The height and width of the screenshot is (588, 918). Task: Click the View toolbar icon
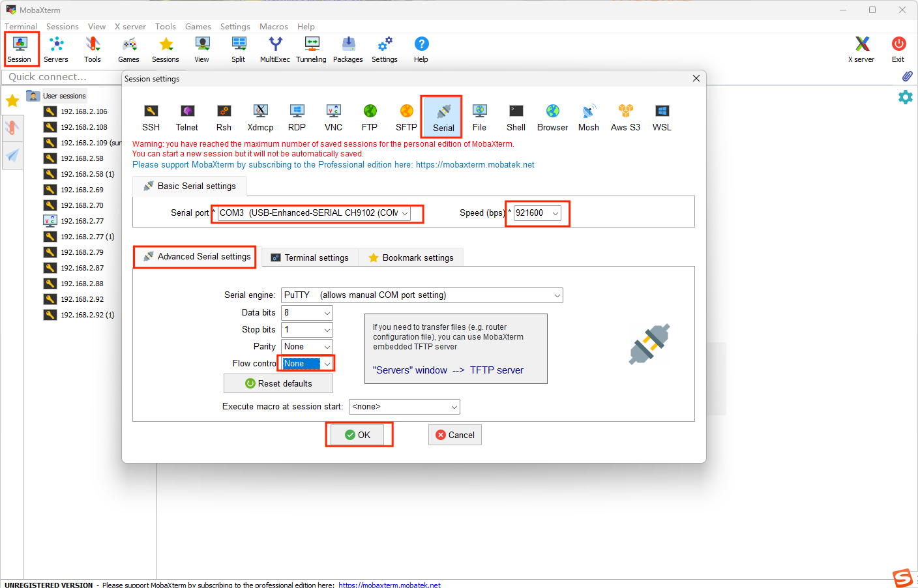pos(202,50)
